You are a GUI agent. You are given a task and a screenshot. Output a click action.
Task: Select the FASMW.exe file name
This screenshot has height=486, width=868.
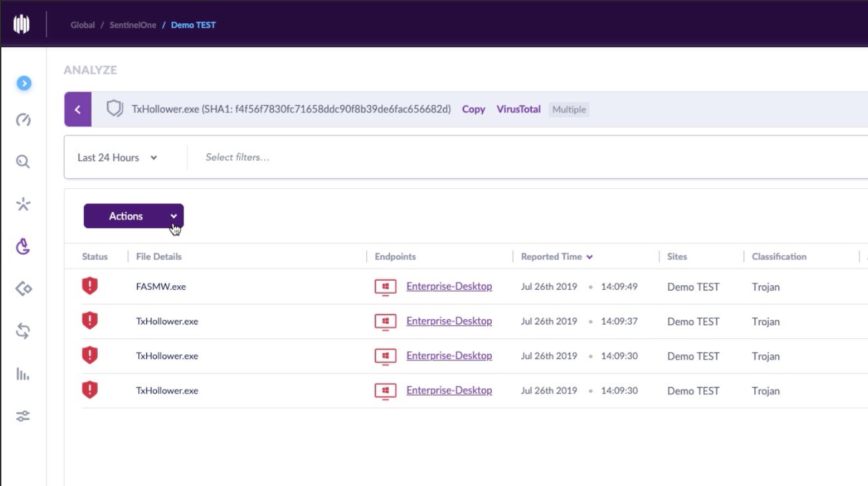coord(161,287)
